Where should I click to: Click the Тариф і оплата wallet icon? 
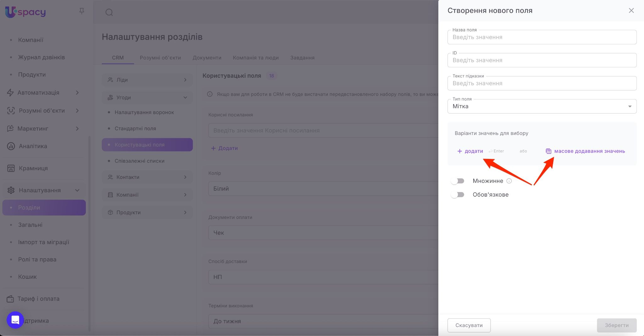click(10, 299)
